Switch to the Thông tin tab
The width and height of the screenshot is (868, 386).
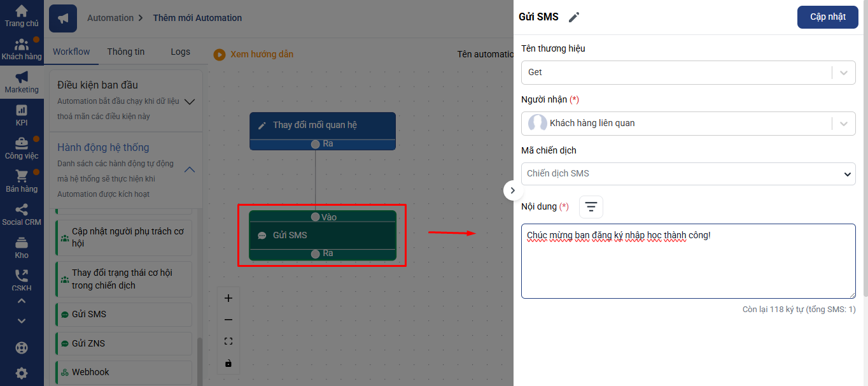[125, 52]
